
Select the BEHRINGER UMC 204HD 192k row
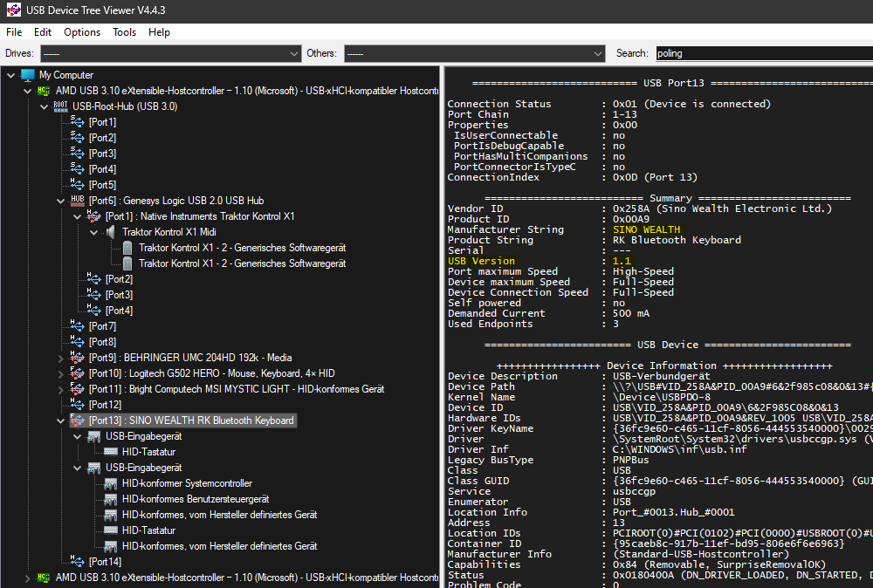[x=189, y=358]
